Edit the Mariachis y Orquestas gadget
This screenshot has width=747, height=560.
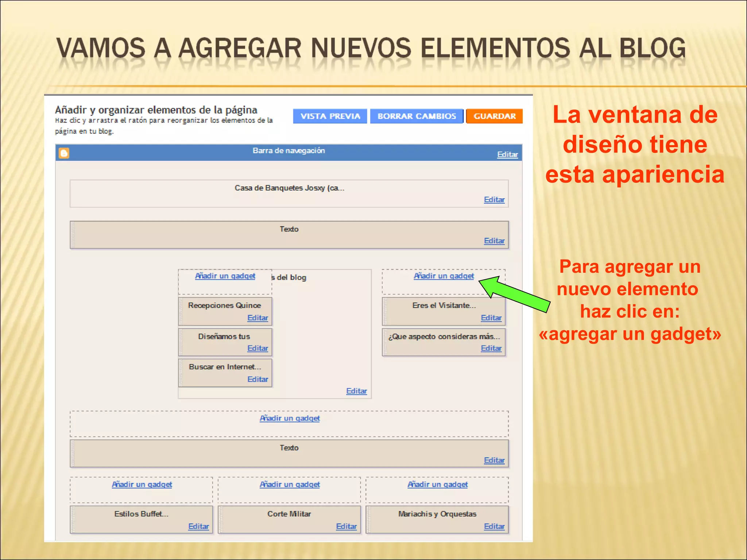point(494,526)
